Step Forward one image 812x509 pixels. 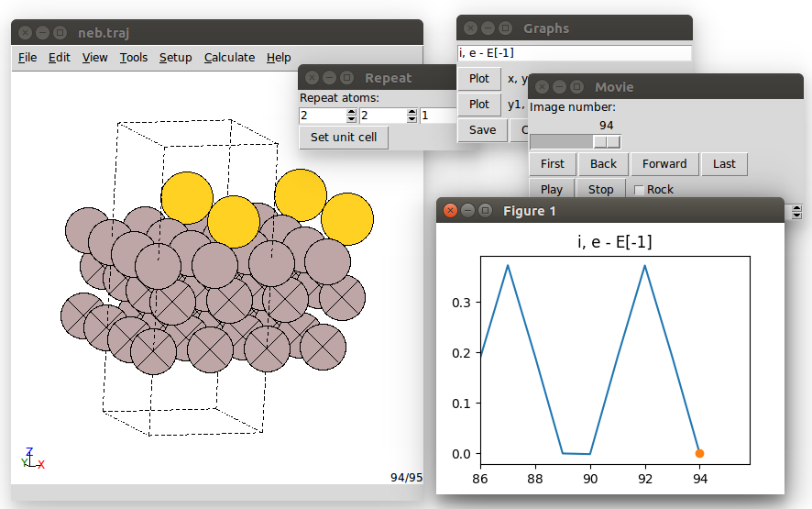coord(664,164)
